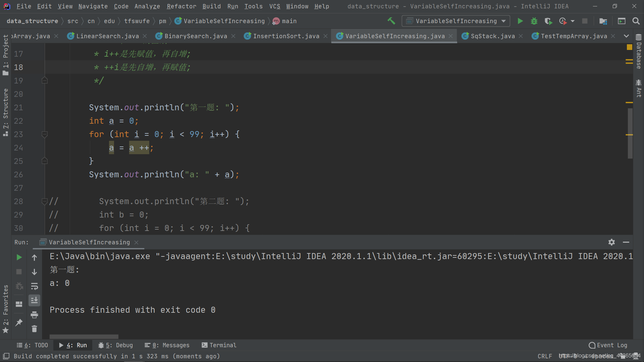Open Run panel settings gear

pos(611,242)
